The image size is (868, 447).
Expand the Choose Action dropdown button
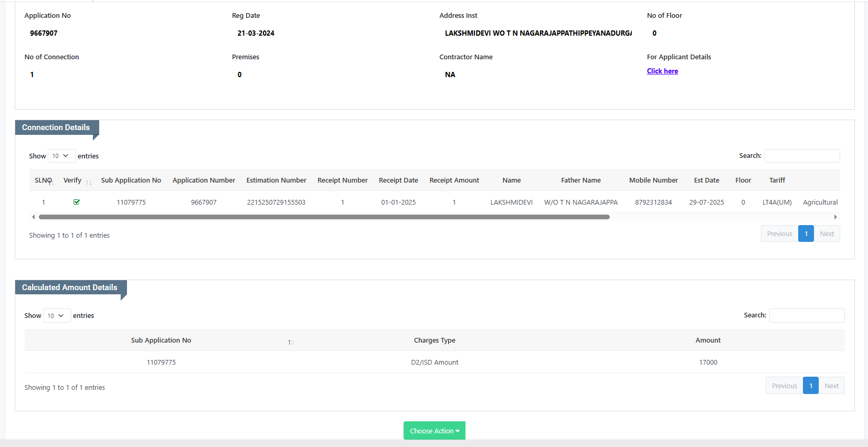(435, 431)
